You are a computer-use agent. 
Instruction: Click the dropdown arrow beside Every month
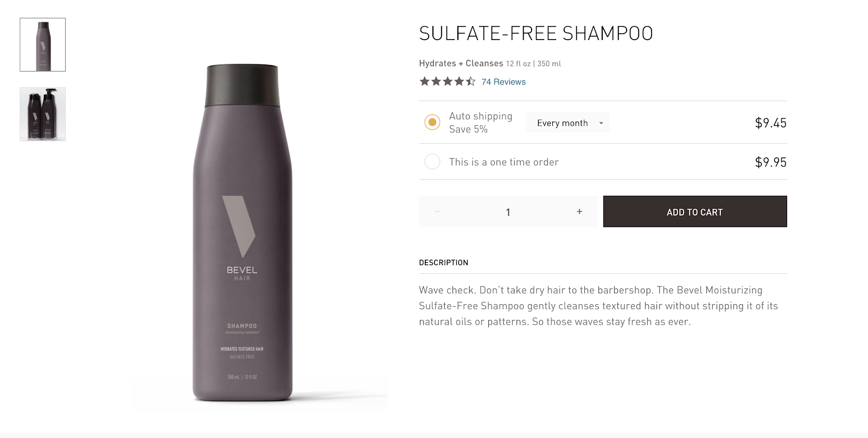pos(601,123)
